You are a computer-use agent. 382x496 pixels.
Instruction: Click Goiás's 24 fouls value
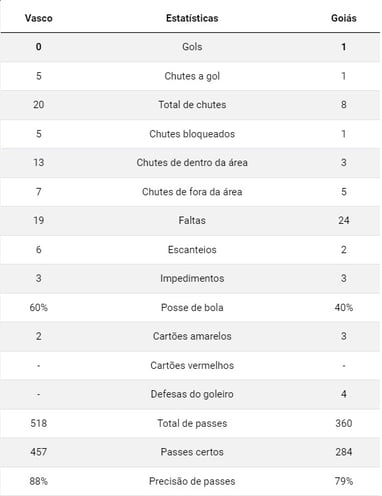pos(344,220)
